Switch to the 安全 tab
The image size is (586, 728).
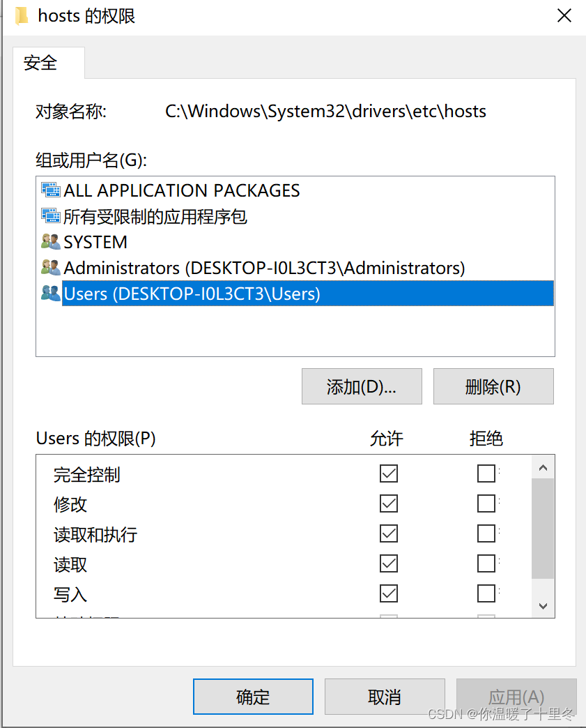point(40,63)
